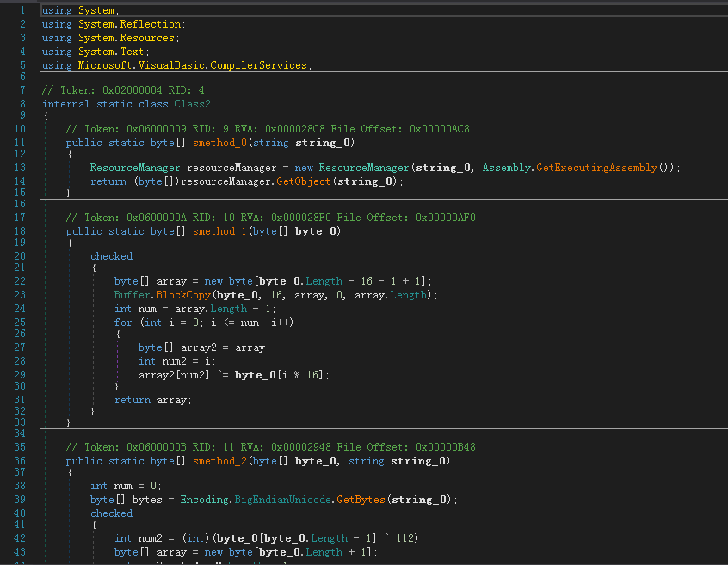Viewport: 728px width, 565px height.
Task: Click the smethod_1 method declaration name
Action: click(x=219, y=231)
